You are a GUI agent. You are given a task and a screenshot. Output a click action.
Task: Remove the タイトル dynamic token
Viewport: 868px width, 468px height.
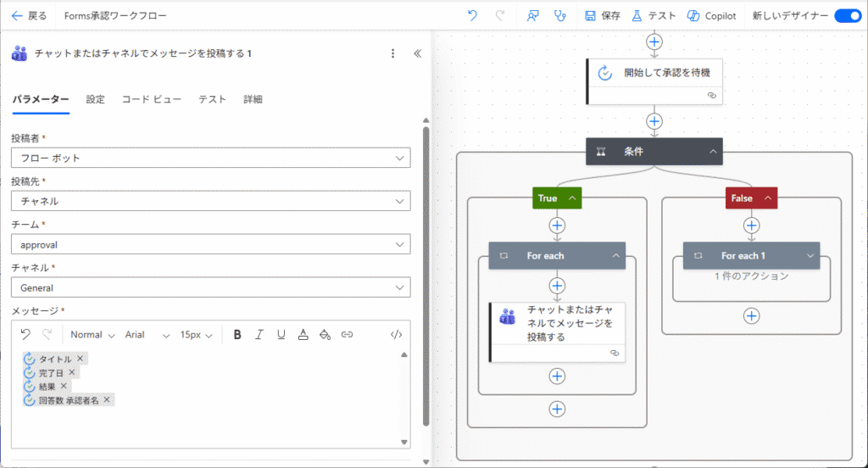(x=81, y=359)
